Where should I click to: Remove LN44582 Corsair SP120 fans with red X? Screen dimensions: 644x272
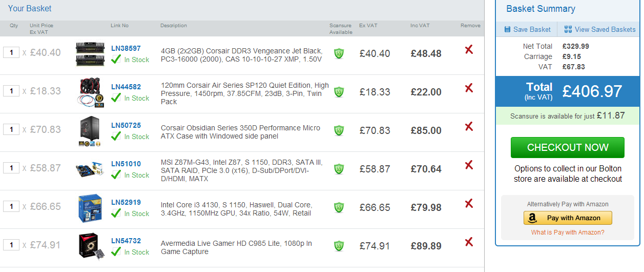point(468,88)
